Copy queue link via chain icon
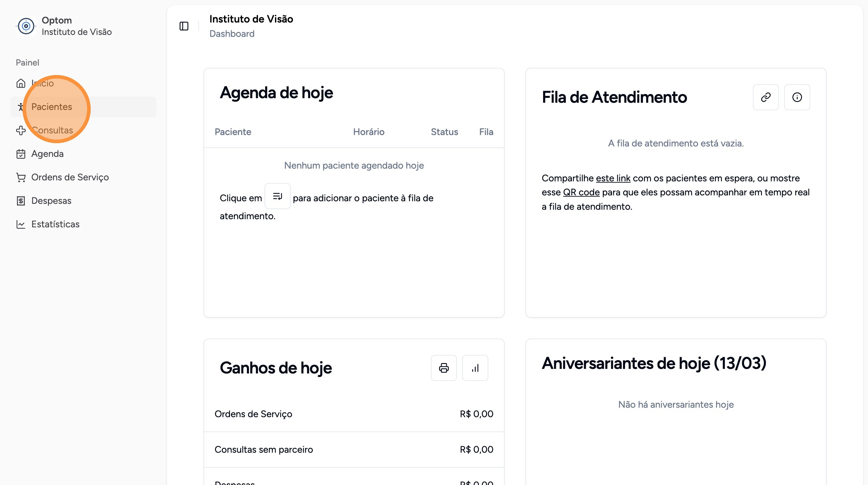Image resolution: width=868 pixels, height=485 pixels. pos(766,97)
